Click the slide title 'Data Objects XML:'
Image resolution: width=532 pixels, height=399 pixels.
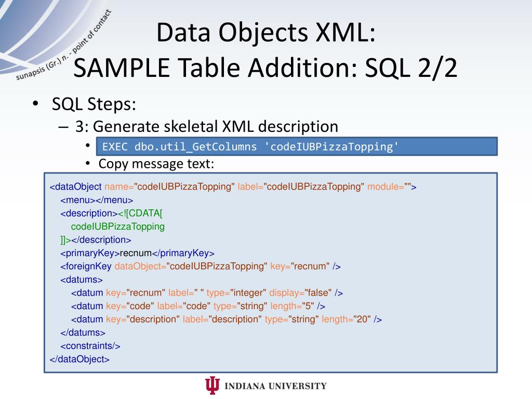[x=265, y=32]
